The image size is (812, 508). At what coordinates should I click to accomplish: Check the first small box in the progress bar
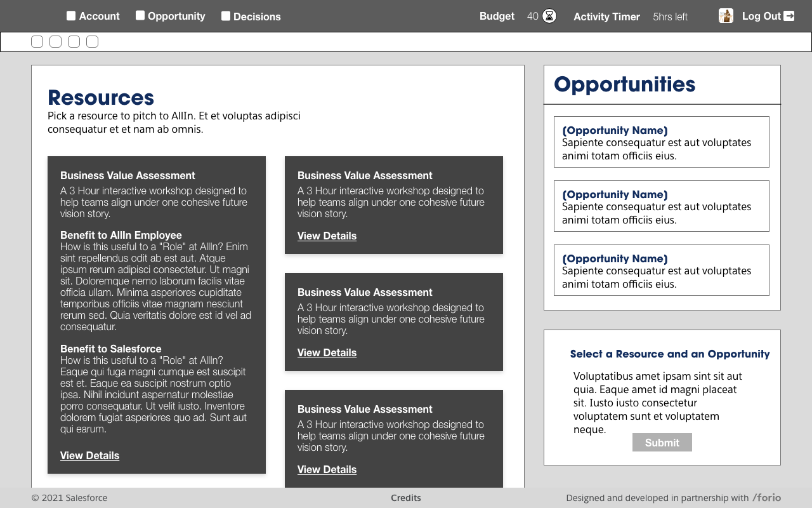pyautogui.click(x=37, y=42)
